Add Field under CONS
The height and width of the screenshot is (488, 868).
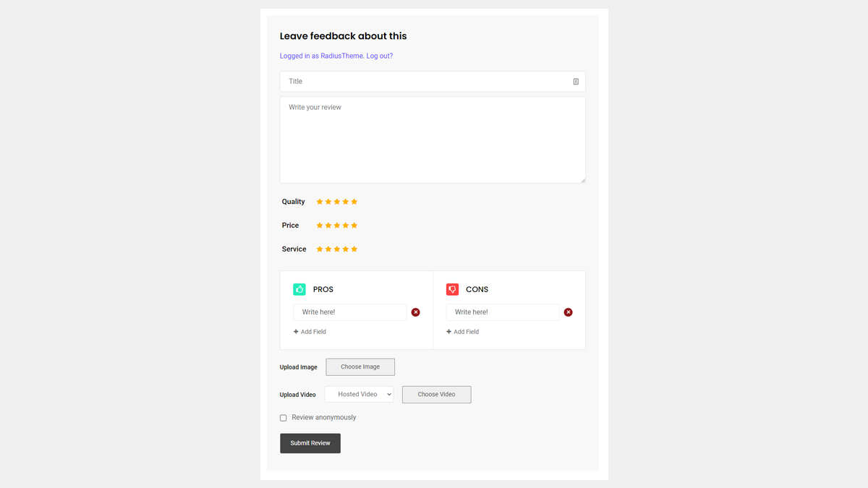(x=463, y=332)
